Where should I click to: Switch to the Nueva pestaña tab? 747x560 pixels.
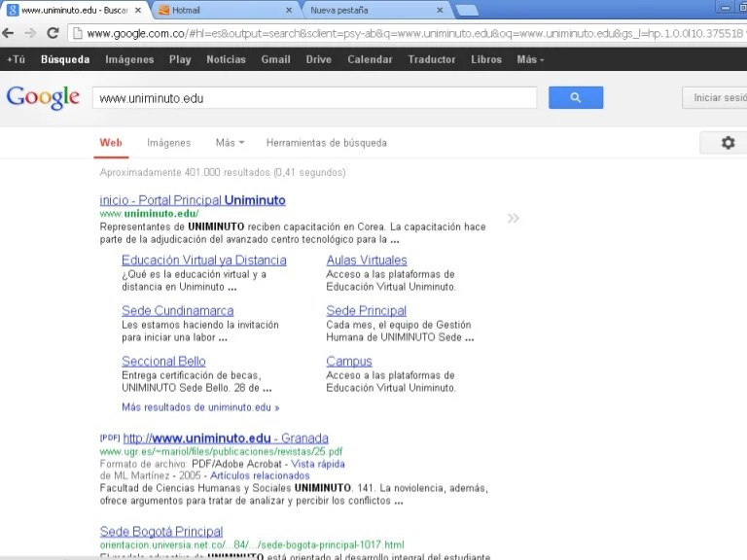[x=372, y=10]
